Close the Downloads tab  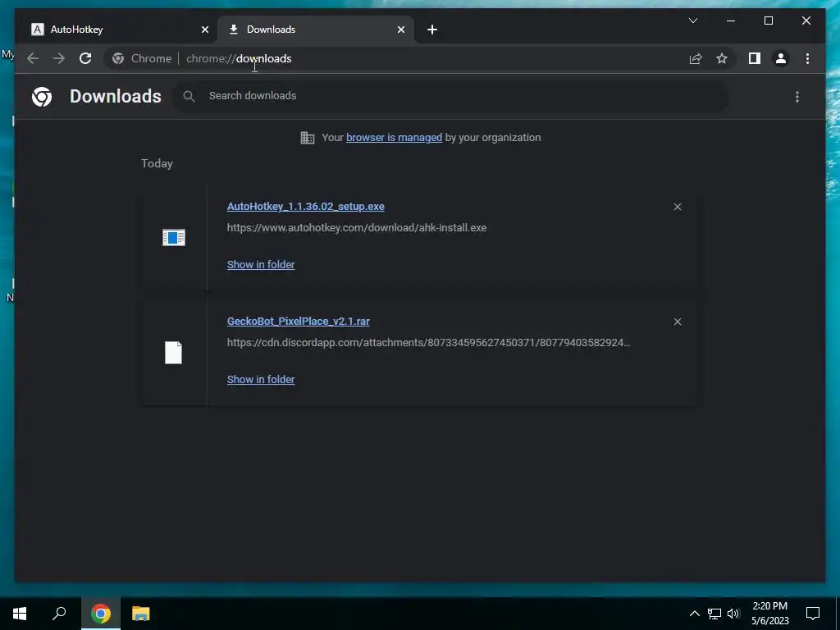click(401, 30)
